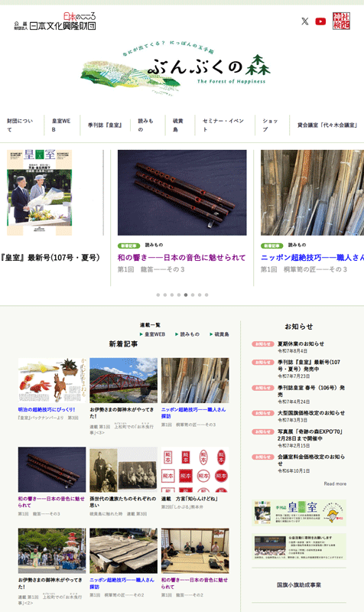Click the 読みもの arrow link under 連載一覧
The height and width of the screenshot is (612, 364).
187,334
